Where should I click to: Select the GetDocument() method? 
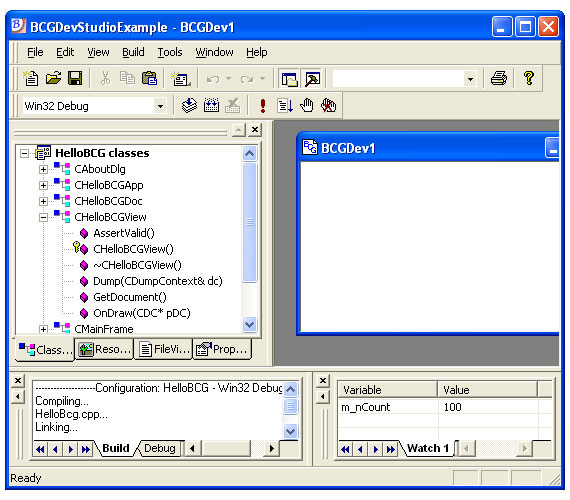point(130,297)
